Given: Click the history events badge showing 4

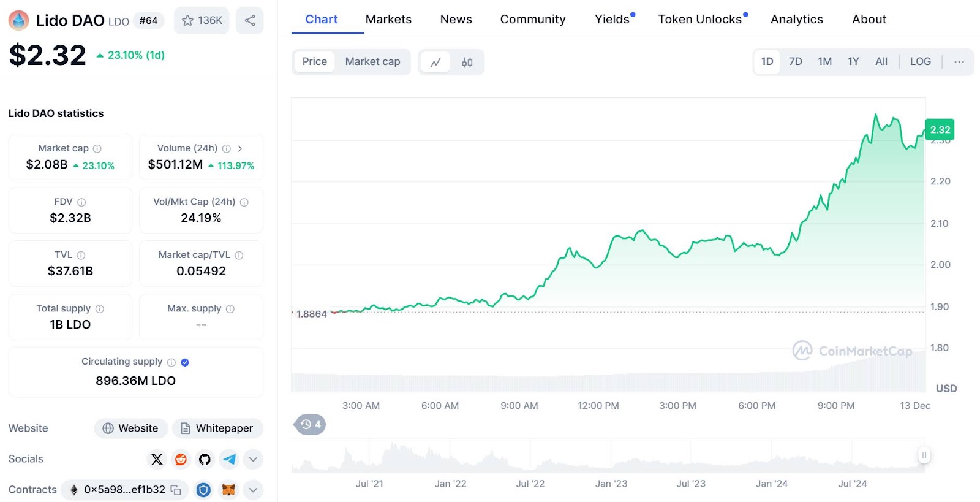Looking at the screenshot, I should pyautogui.click(x=311, y=424).
